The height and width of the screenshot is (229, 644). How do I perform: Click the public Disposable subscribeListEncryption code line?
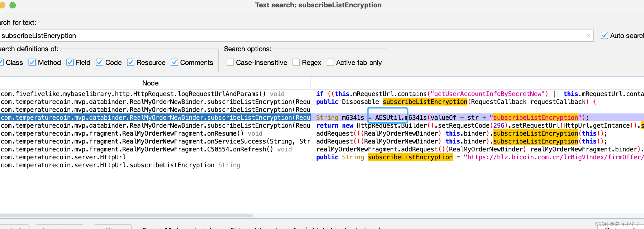click(x=456, y=102)
